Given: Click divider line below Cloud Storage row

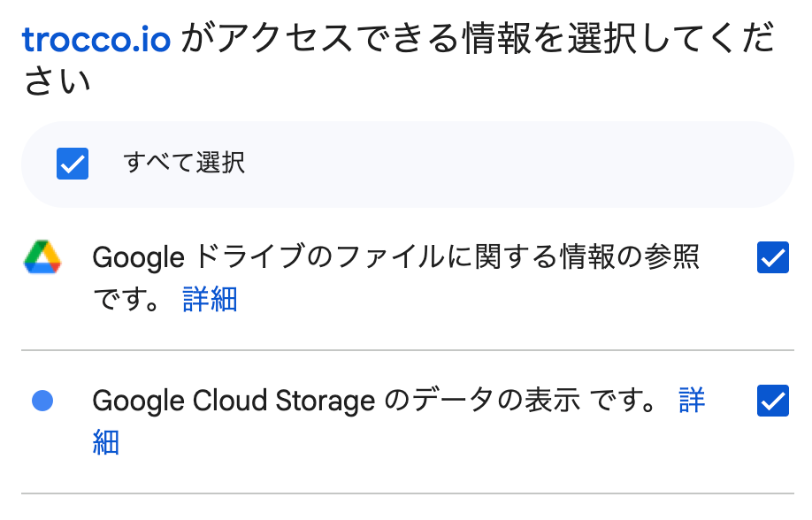Looking at the screenshot, I should click(407, 493).
